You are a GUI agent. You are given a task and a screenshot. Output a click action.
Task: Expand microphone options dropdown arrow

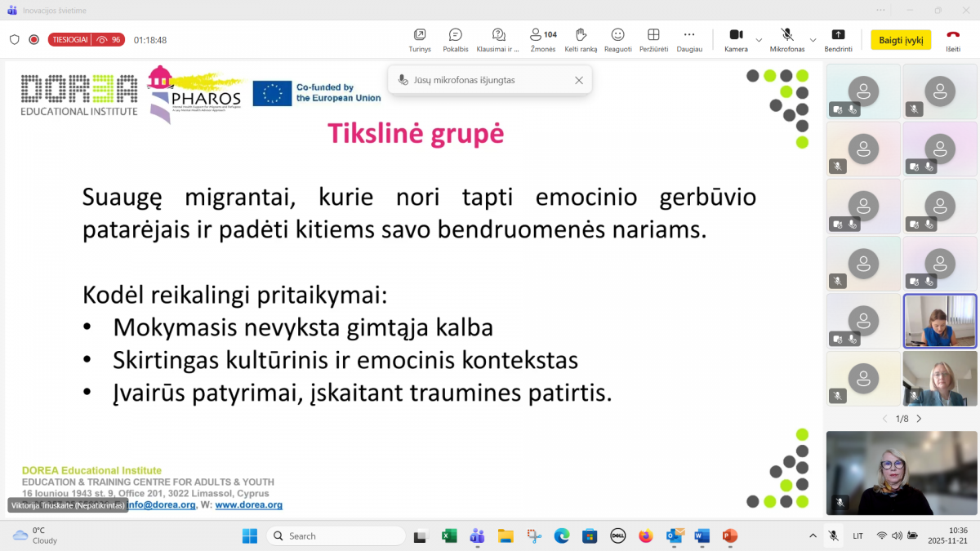(x=813, y=40)
